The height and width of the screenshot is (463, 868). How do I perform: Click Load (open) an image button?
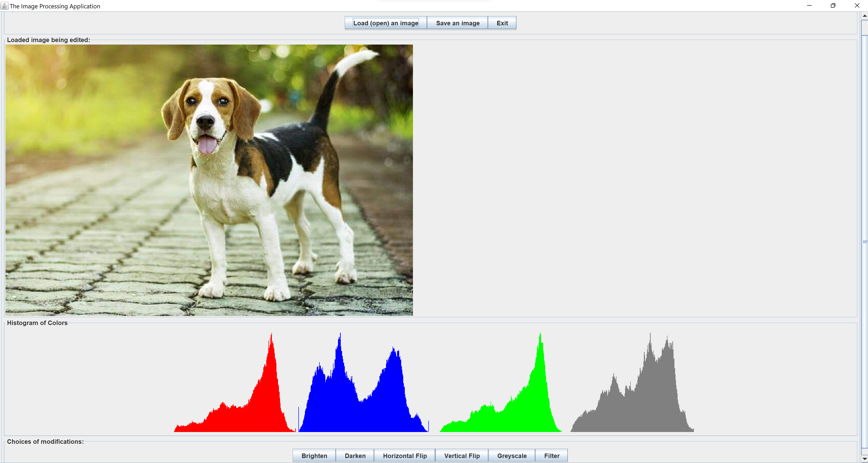[x=386, y=23]
